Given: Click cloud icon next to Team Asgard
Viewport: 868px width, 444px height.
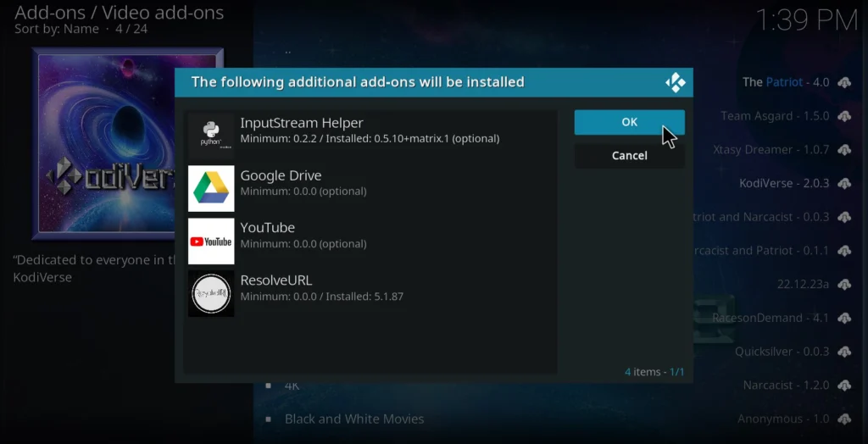Looking at the screenshot, I should coord(844,116).
